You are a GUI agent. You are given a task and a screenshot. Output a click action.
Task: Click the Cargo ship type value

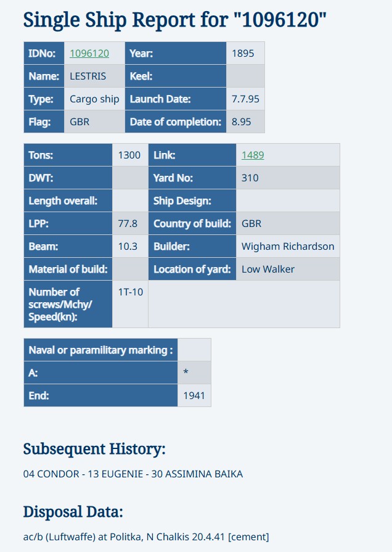tap(94, 99)
